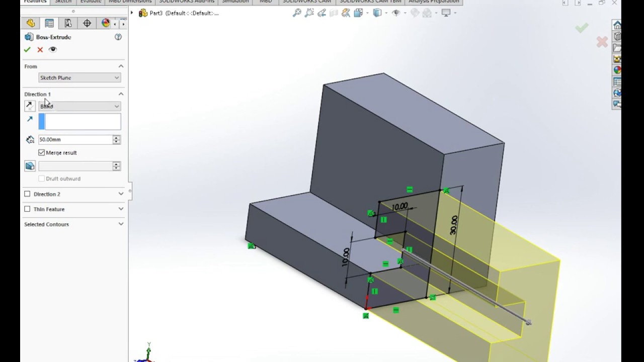Collapse the From section chevron
Screen dimensions: 644x362
tap(121, 66)
